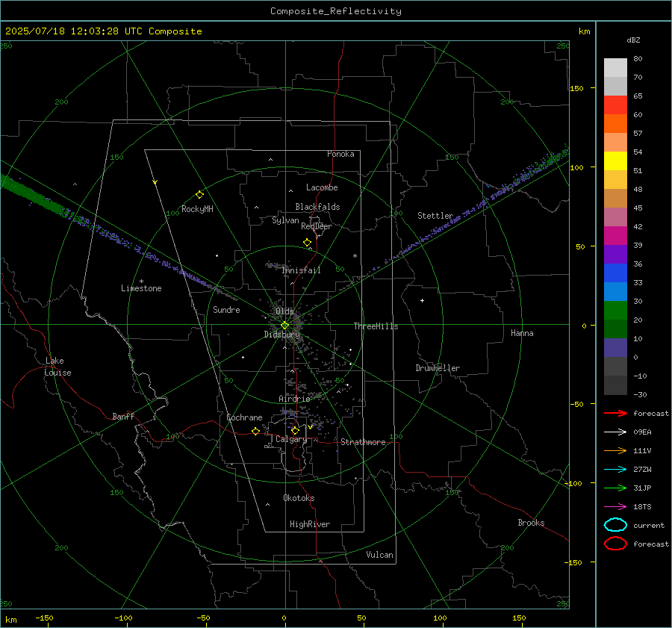Click the Drumheller label
672x628 pixels.
(438, 368)
